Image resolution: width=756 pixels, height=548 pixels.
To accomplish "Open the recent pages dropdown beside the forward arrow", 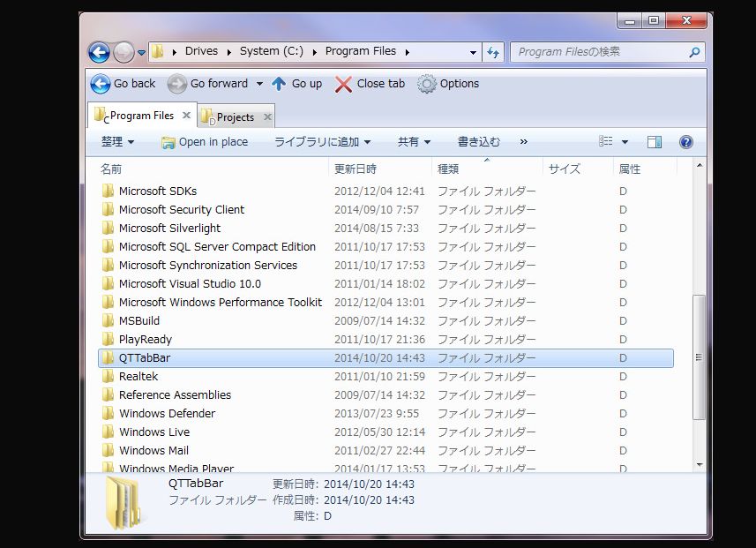I will click(x=141, y=52).
